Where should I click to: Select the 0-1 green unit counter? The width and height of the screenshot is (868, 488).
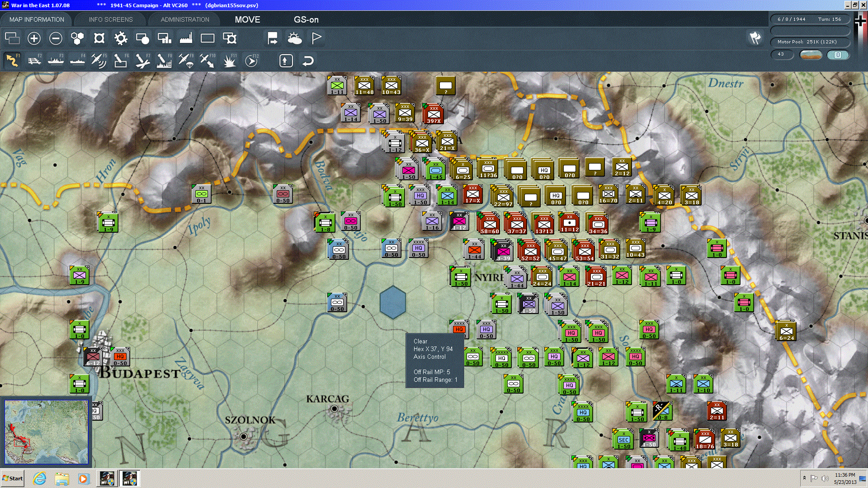[201, 194]
